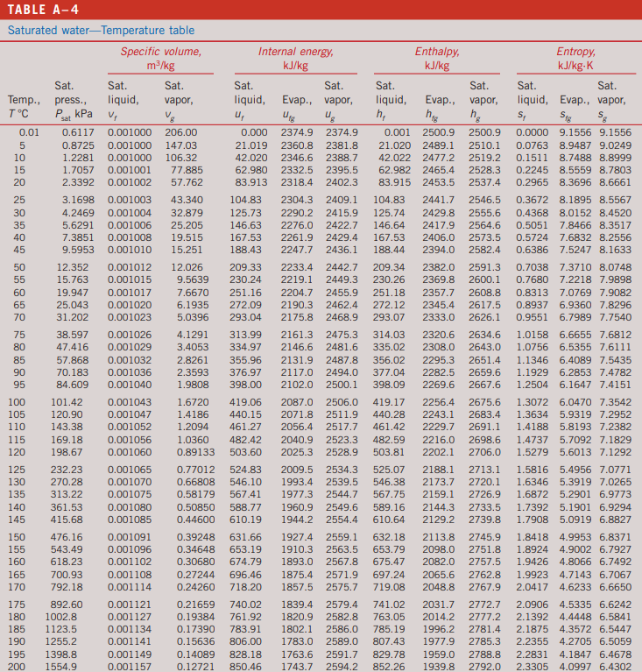Select the internal energy value 230.24

pyautogui.click(x=245, y=279)
